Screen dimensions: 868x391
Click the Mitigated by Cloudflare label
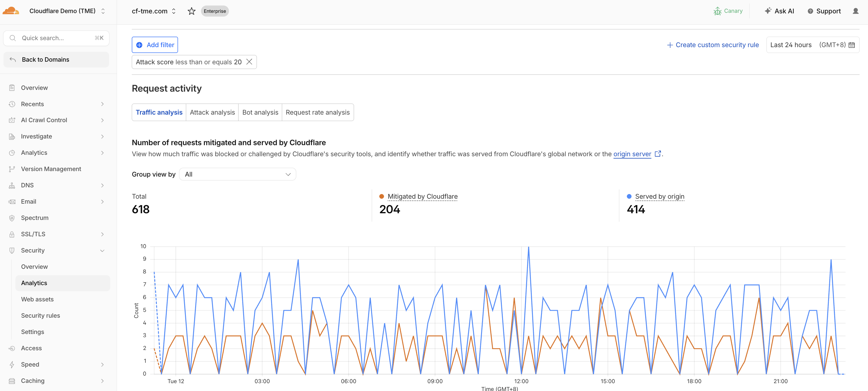(423, 196)
